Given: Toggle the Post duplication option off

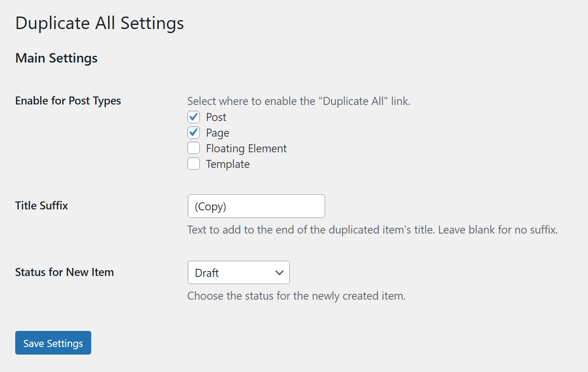Looking at the screenshot, I should click(x=194, y=117).
